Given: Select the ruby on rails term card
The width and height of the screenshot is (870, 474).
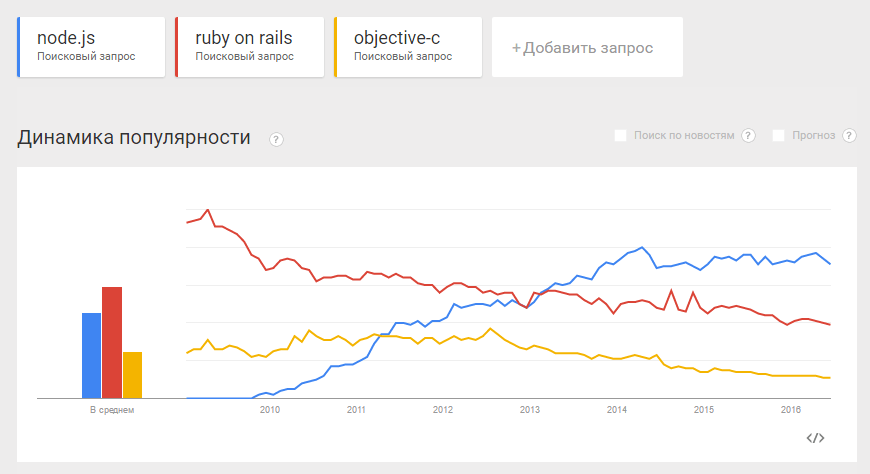Looking at the screenshot, I should 250,46.
